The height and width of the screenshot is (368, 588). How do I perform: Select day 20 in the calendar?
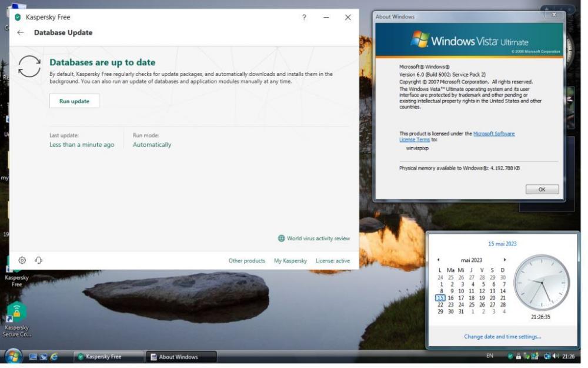492,298
